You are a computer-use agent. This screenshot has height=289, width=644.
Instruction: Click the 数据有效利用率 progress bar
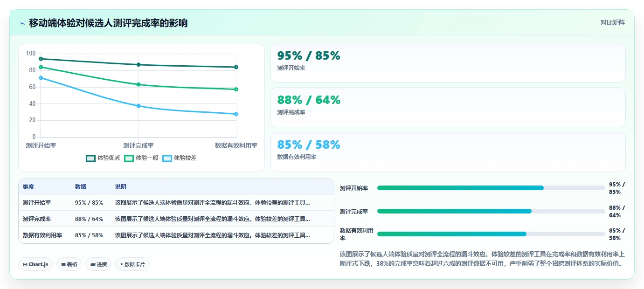[491, 234]
